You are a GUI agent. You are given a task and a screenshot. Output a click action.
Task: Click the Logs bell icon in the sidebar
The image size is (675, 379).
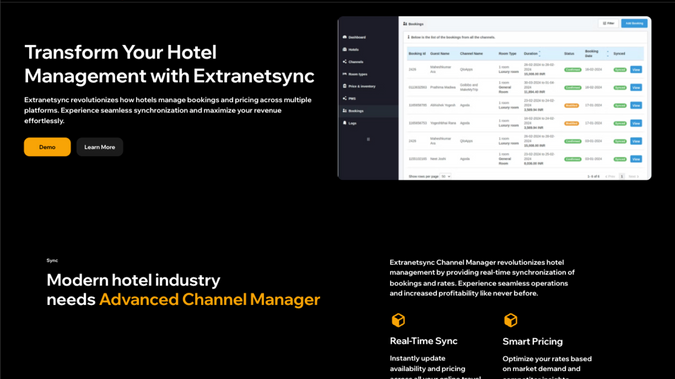pos(344,123)
